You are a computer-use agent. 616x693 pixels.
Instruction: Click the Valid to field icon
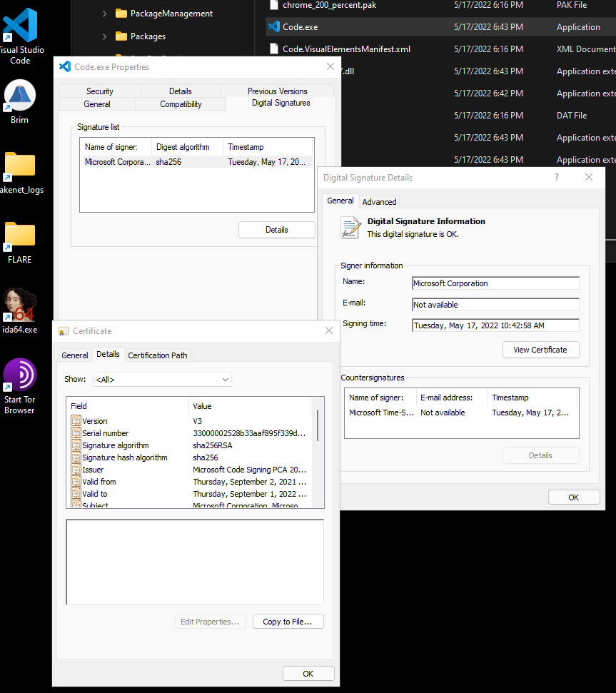pos(76,494)
